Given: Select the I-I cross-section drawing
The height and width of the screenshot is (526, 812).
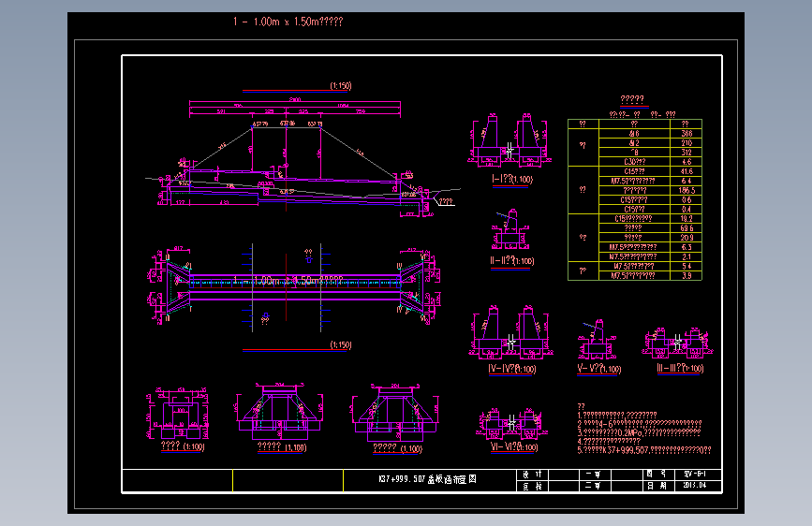Looking at the screenshot, I should [x=510, y=140].
